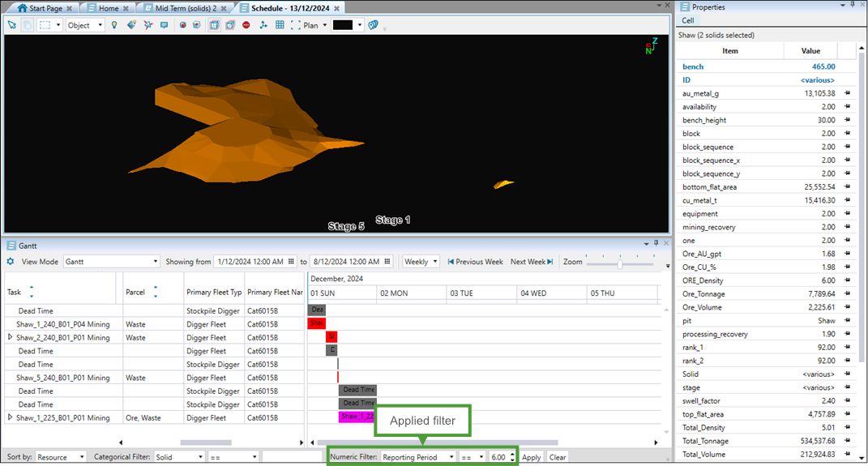This screenshot has width=868, height=466.
Task: Switch to the Mid Term (solids) 2 tab
Action: 181,7
